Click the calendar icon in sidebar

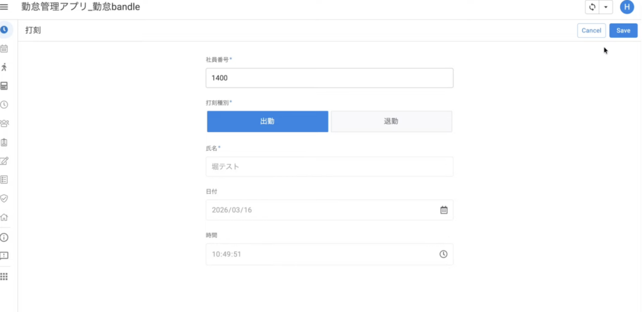tap(4, 48)
